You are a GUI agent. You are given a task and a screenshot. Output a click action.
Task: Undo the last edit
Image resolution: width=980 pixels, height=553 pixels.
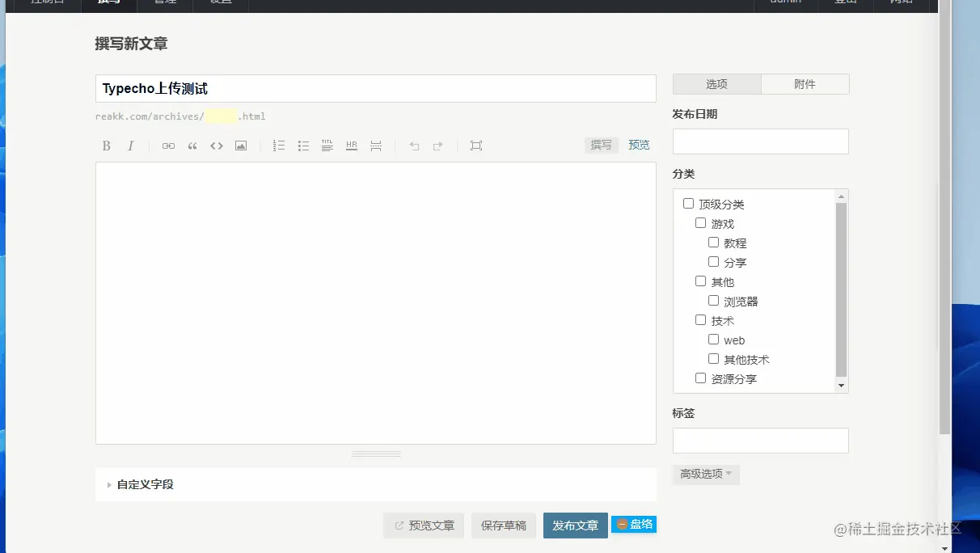click(x=413, y=146)
